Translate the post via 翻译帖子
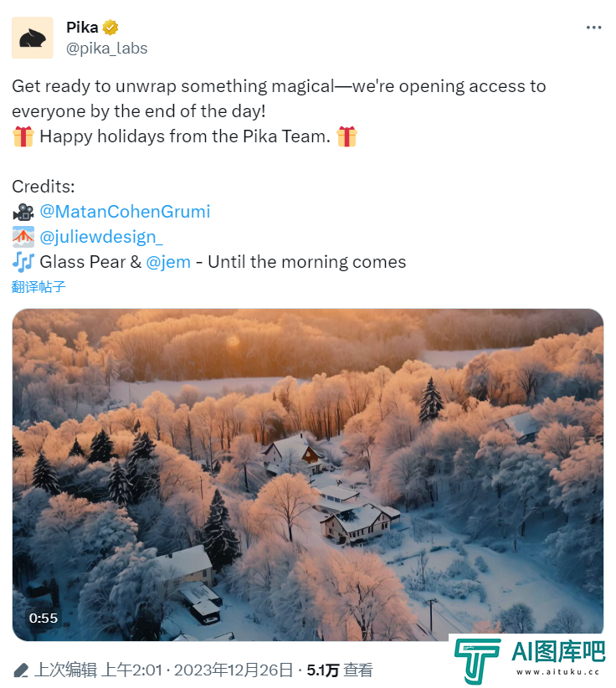This screenshot has width=616, height=688. (x=38, y=287)
